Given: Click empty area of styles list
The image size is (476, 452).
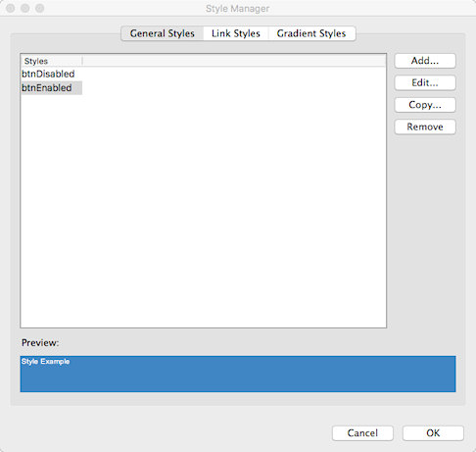Looking at the screenshot, I should pos(203,209).
